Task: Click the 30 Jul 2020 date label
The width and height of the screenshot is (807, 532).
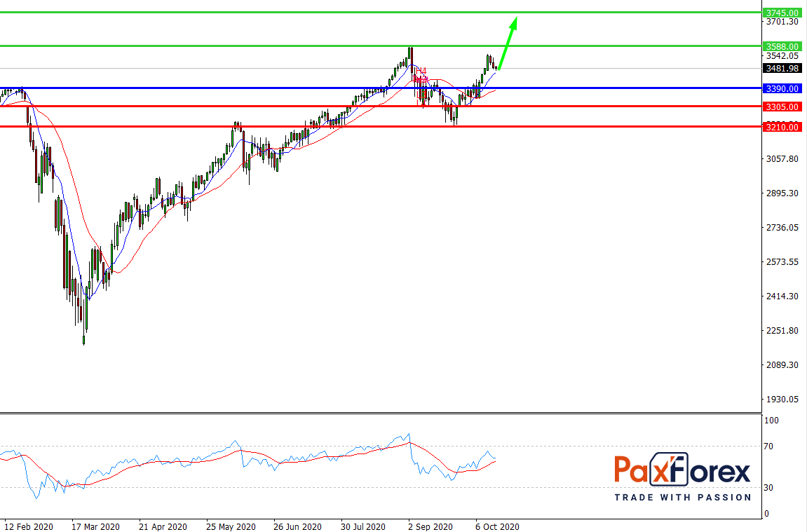Action: tap(363, 526)
